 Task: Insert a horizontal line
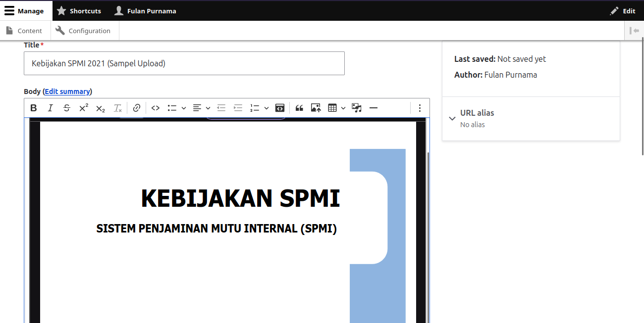click(x=374, y=108)
